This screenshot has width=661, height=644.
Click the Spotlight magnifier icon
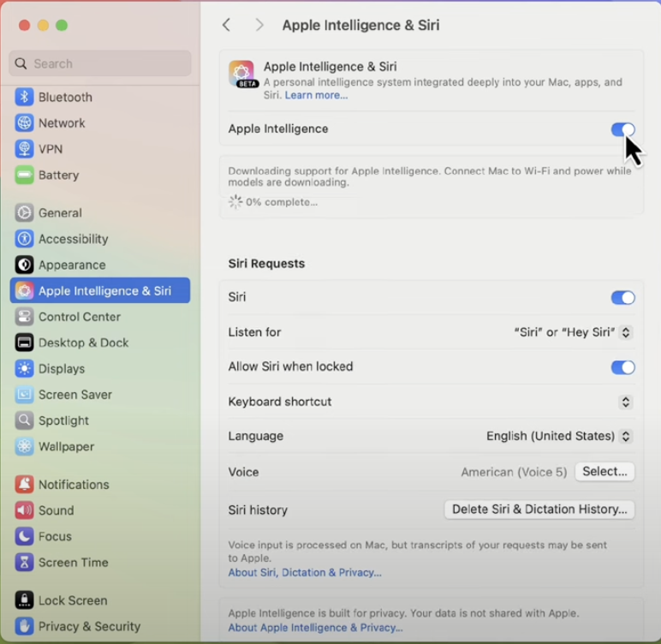(x=24, y=420)
